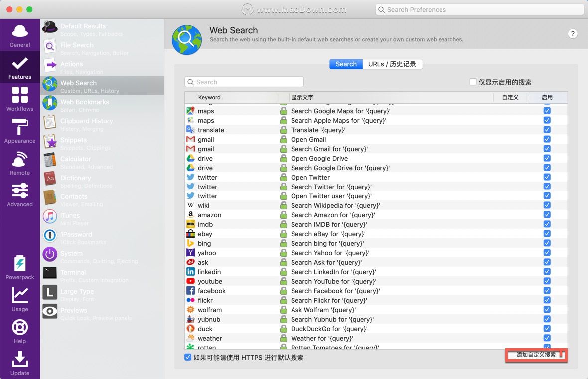Select the linkedin keyword row
Screen dimensions: 588x379
point(376,272)
